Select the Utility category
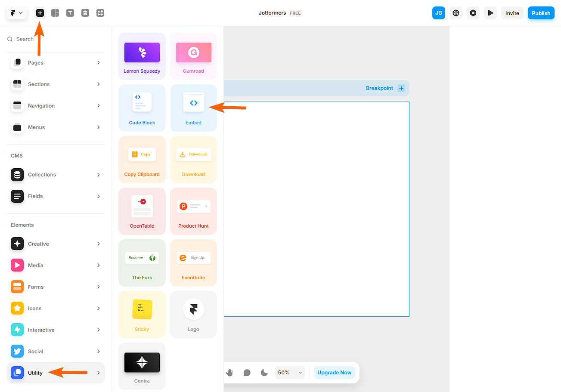561x392 pixels. coord(56,373)
